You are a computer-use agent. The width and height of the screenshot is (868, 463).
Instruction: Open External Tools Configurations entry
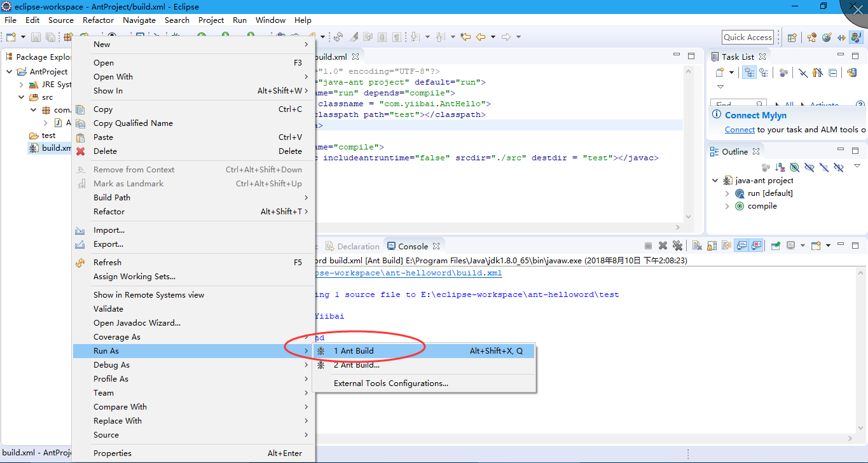(x=390, y=384)
